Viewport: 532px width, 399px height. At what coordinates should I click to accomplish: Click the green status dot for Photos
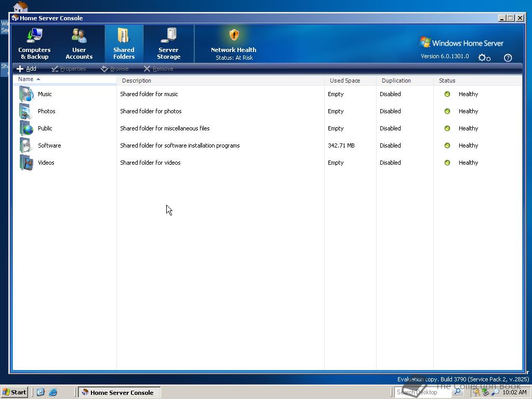click(x=447, y=111)
